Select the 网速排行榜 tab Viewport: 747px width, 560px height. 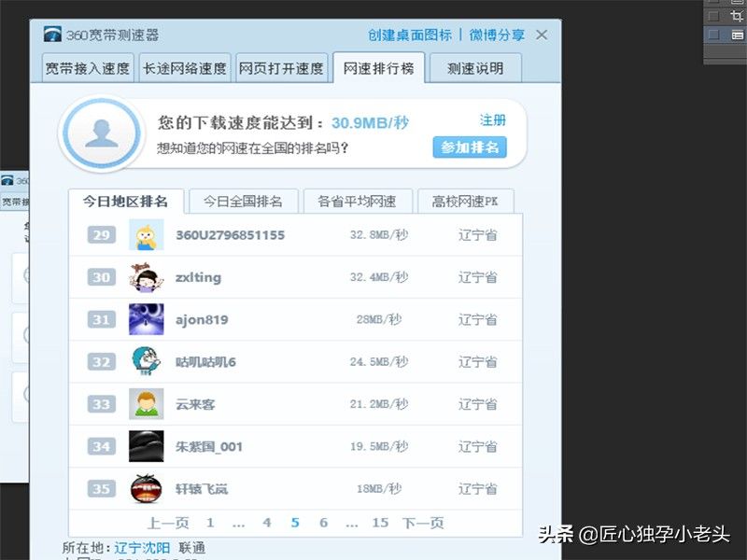pos(379,68)
